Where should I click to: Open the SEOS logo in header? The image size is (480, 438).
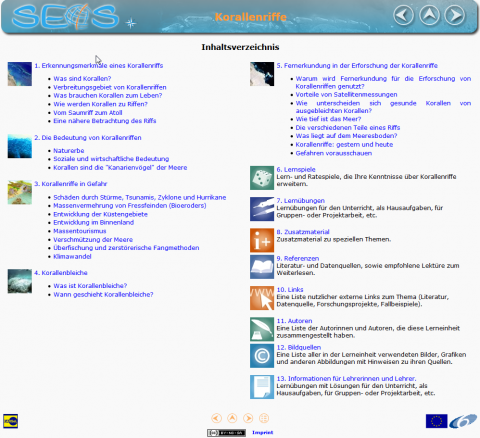point(65,16)
